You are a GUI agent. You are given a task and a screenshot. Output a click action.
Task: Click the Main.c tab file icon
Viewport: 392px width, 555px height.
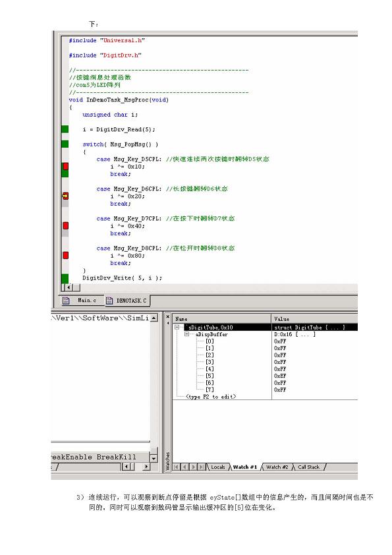tap(66, 301)
